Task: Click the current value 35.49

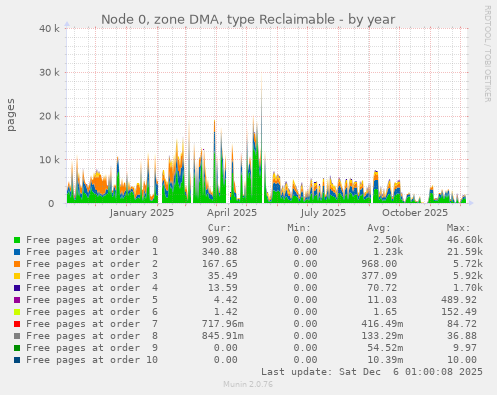Action: point(223,276)
